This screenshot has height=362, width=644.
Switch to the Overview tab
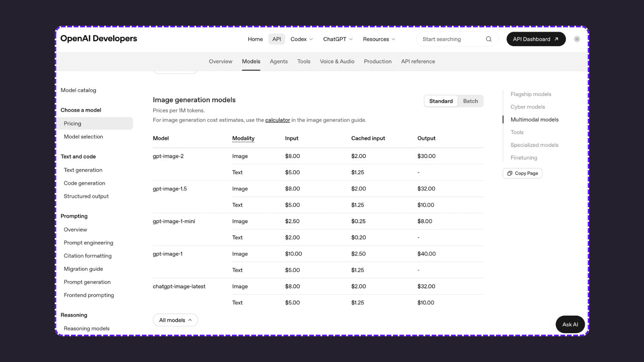pyautogui.click(x=221, y=62)
